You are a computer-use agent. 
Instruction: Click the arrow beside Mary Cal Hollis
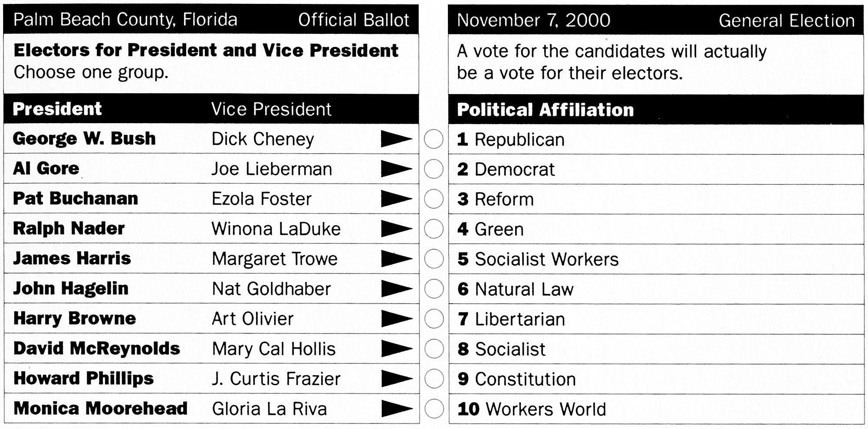[x=396, y=349]
